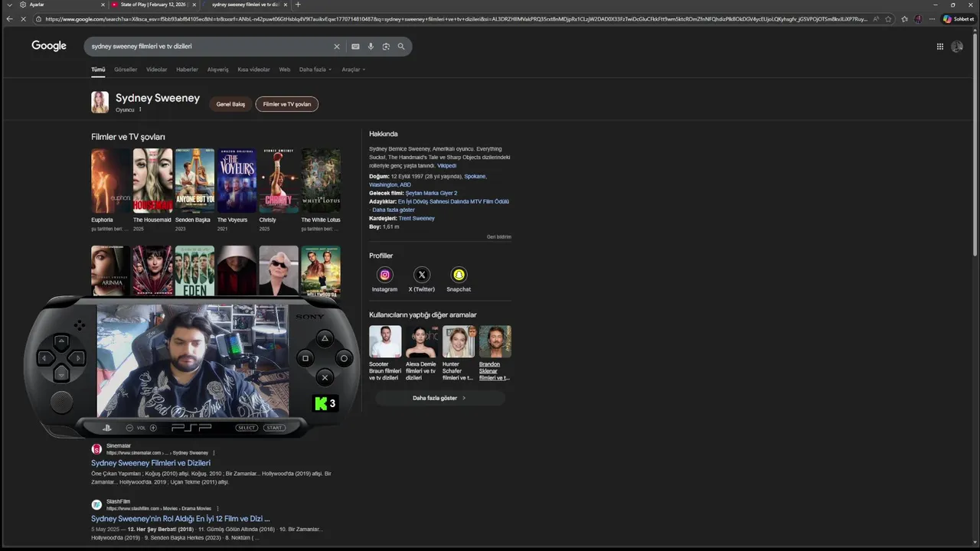Viewport: 980px width, 551px height.
Task: View site information lock icon
Action: (38, 18)
